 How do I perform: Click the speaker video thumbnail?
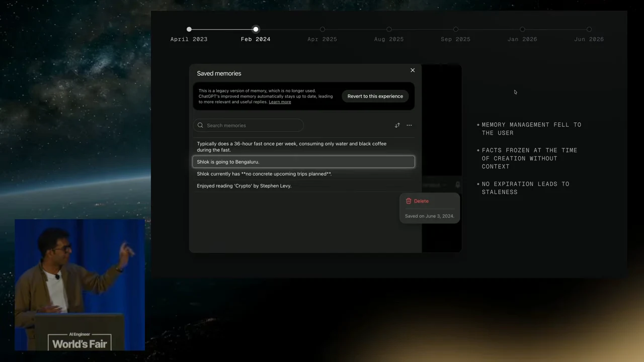coord(80,285)
